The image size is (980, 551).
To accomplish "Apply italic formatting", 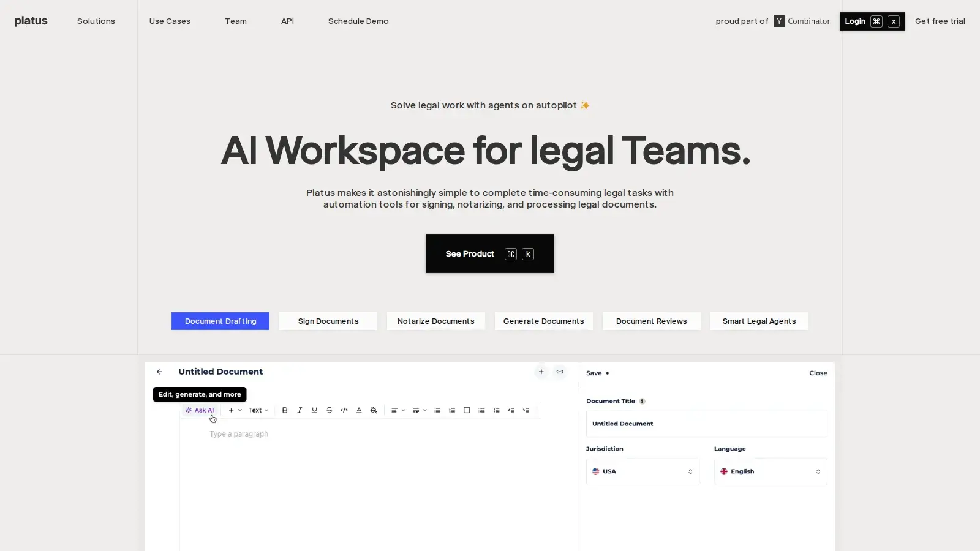I will (x=300, y=410).
